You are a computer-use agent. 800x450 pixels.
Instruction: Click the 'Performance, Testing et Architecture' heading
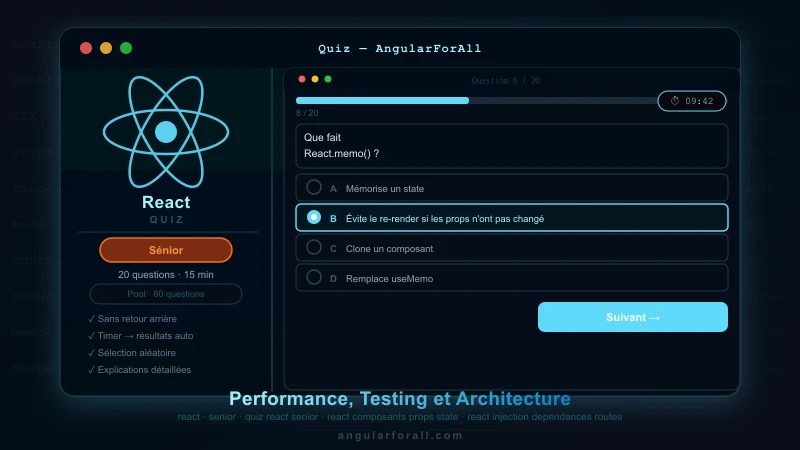click(x=400, y=398)
